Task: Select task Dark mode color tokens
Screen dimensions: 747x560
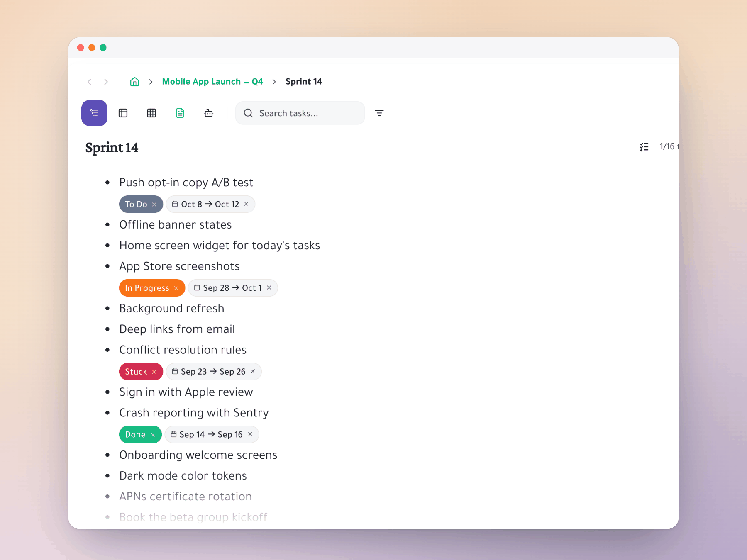Action: coord(183,476)
